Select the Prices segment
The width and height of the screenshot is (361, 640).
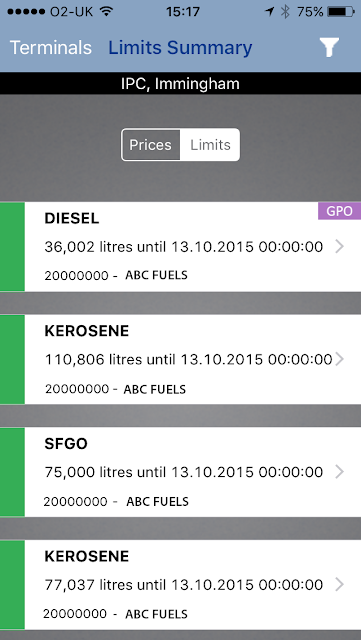click(x=151, y=145)
